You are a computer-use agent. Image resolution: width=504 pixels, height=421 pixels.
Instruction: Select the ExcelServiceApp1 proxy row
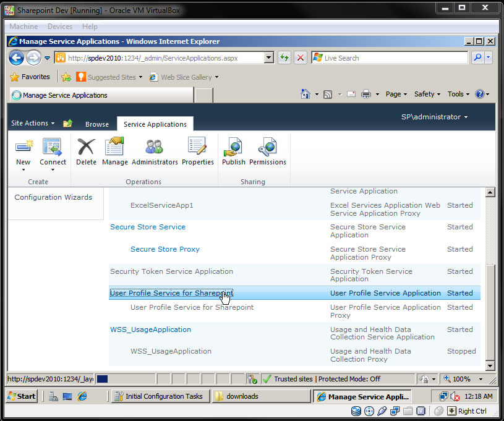[294, 209]
